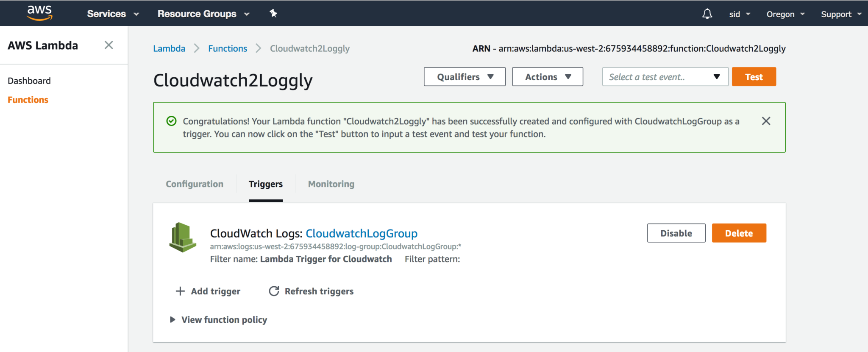Screen dimensions: 868x352
Task: Click the filter name Lambda Trigger for Cloudwatch
Action: pos(326,259)
